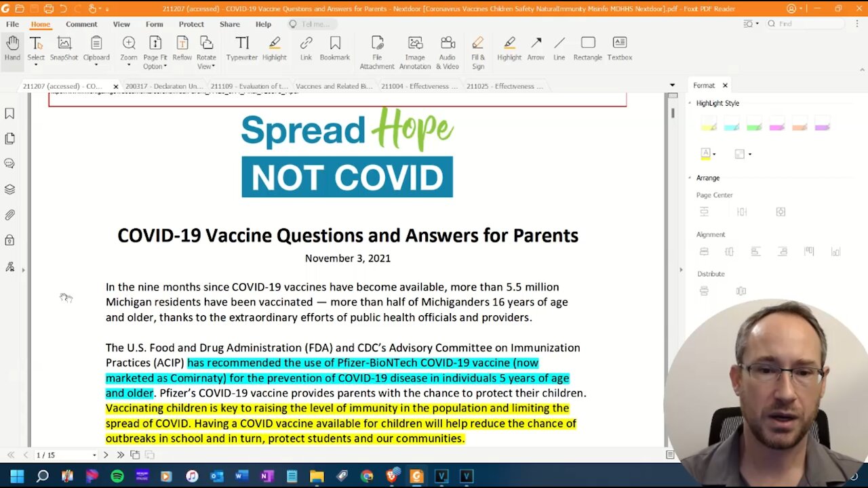
Task: Open Google Chrome from the taskbar
Action: [x=367, y=476]
